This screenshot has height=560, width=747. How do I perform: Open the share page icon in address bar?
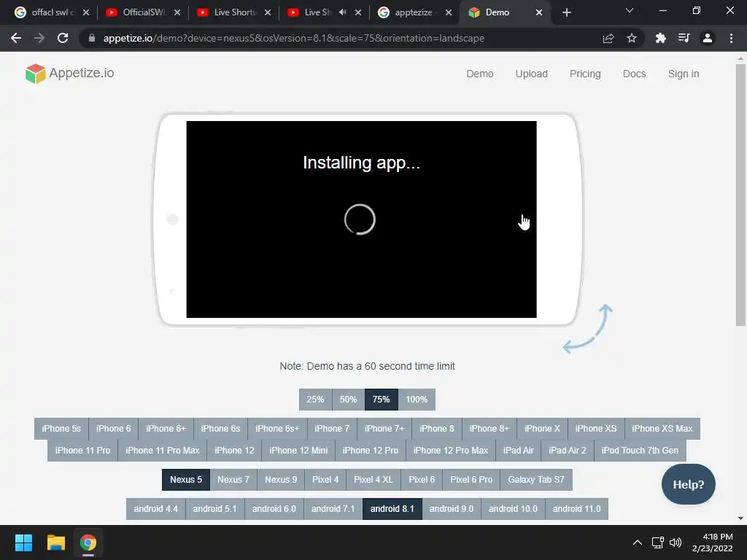608,38
